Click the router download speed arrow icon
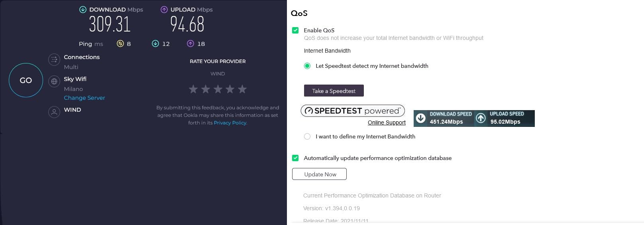The height and width of the screenshot is (225, 644). coord(420,118)
